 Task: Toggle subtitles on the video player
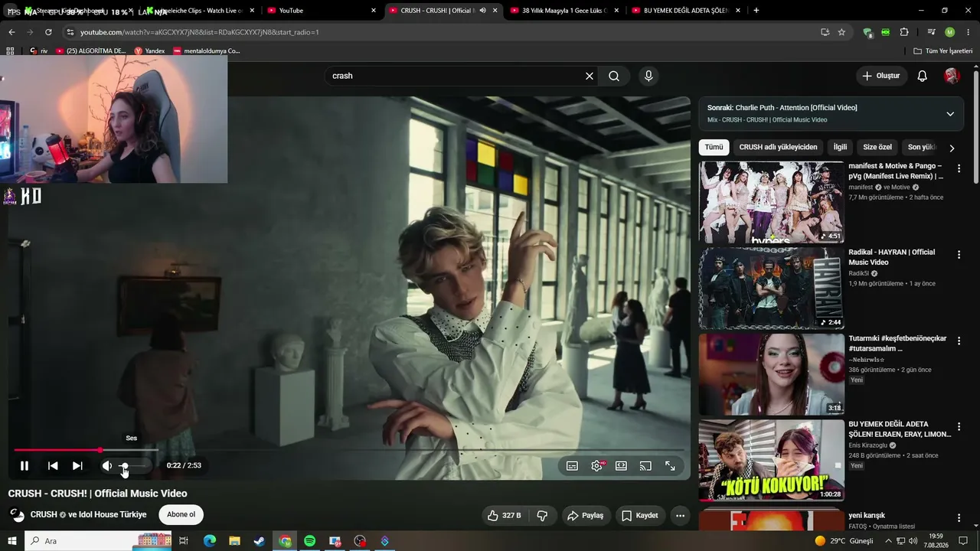tap(572, 465)
